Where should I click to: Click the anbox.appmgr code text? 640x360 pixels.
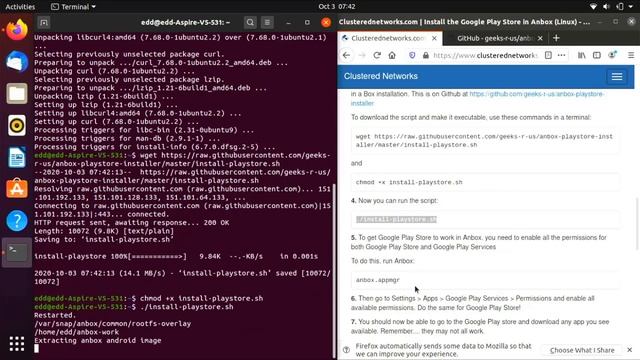click(378, 280)
